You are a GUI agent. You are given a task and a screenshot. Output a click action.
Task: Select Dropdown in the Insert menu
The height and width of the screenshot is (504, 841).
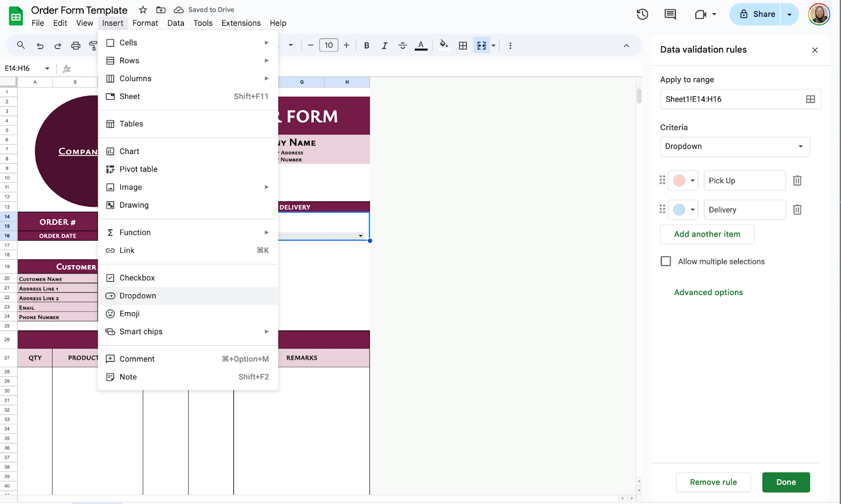138,296
